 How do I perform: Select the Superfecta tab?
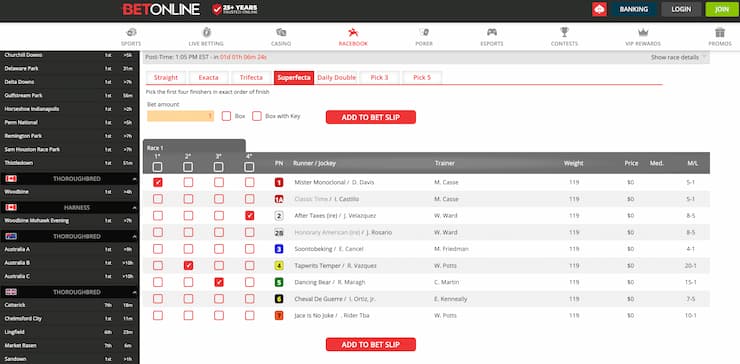tap(294, 77)
